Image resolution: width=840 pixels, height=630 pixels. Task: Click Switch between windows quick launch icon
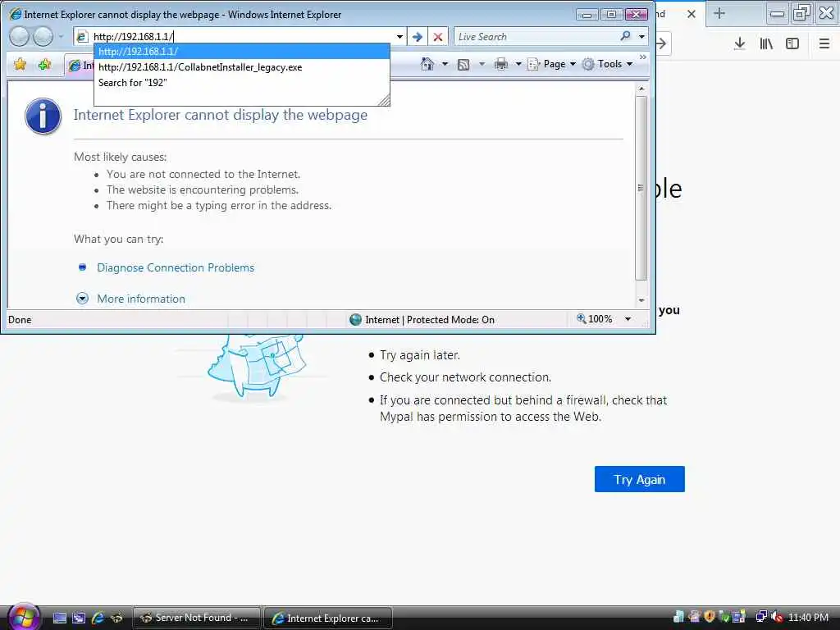(79, 618)
